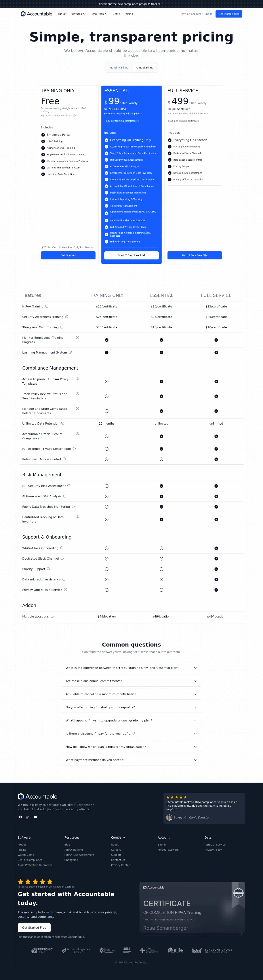The height and width of the screenshot is (980, 263).
Task: Click Start 7 Day Free Trial under Essential
Action: tap(131, 255)
